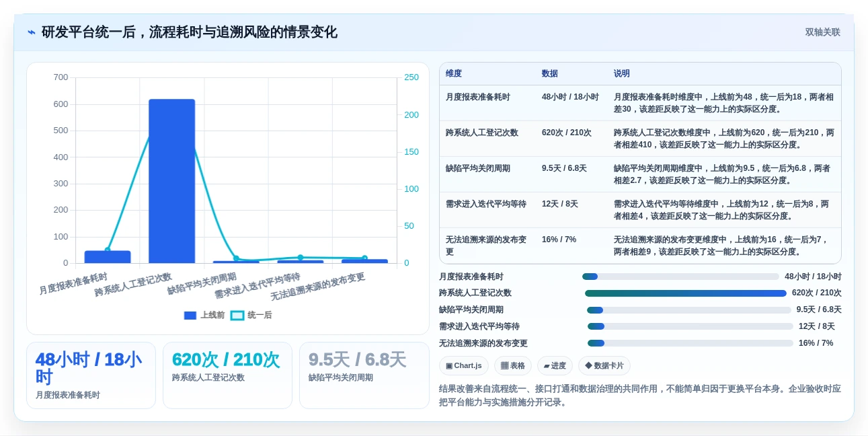Screen dimensions: 868x436
Task: Click the 数据 column header
Action: point(550,73)
